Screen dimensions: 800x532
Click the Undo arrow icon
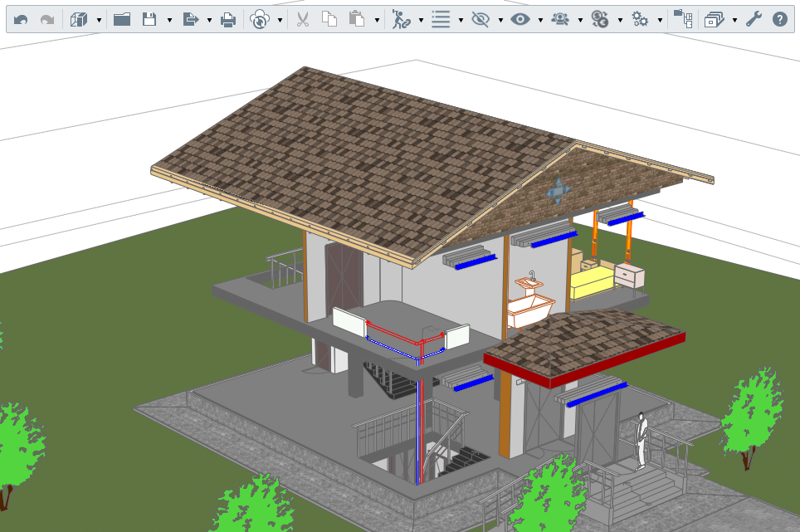(21, 20)
